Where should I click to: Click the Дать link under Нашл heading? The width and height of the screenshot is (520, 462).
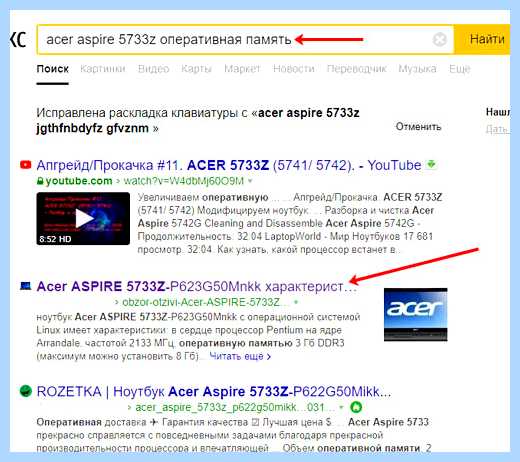pos(497,129)
